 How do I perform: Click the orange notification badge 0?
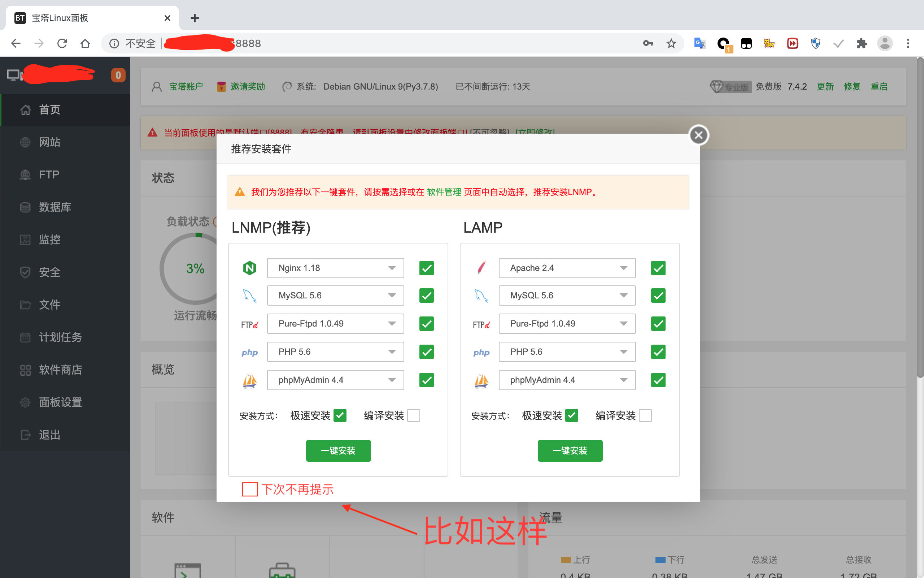(118, 75)
